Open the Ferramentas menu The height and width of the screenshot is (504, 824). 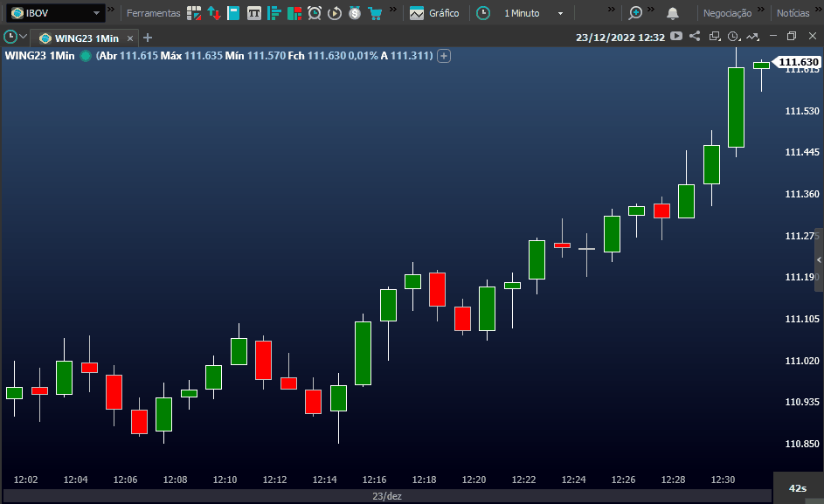point(153,13)
